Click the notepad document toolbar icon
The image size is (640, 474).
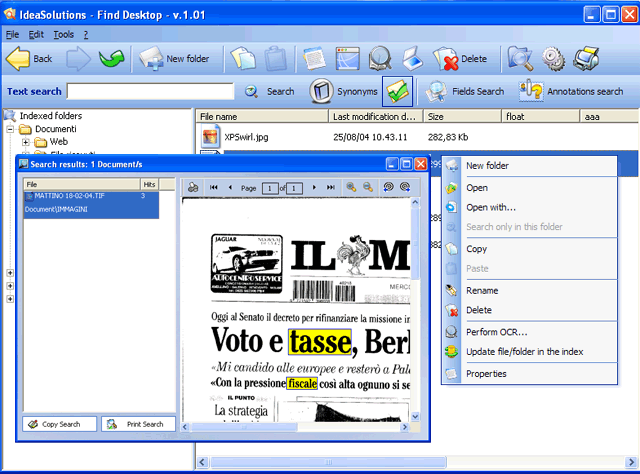(314, 59)
